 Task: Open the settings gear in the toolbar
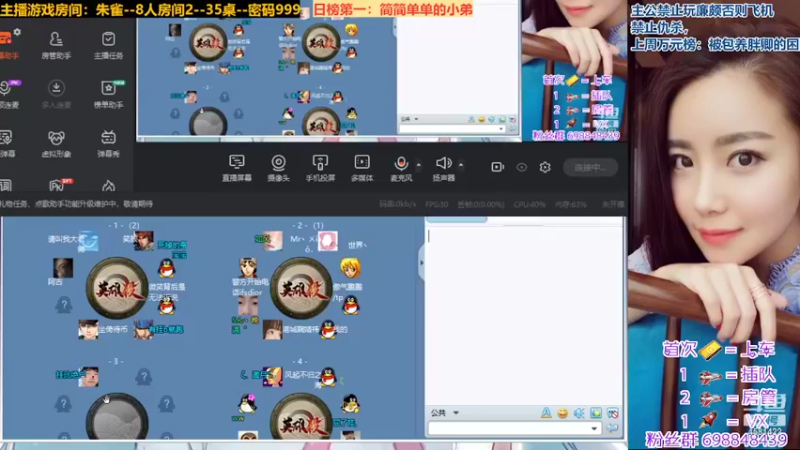545,167
